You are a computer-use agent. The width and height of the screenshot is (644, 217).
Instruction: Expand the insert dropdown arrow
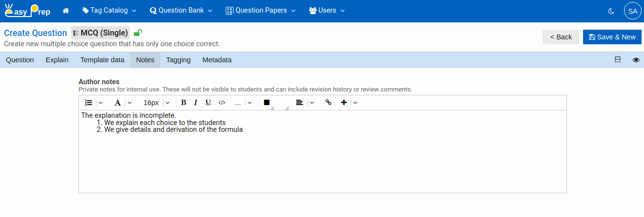pyautogui.click(x=355, y=103)
